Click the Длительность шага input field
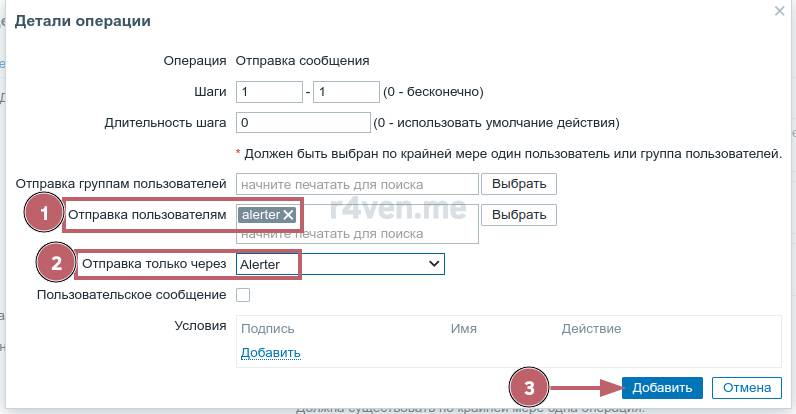The width and height of the screenshot is (796, 414). pos(303,123)
